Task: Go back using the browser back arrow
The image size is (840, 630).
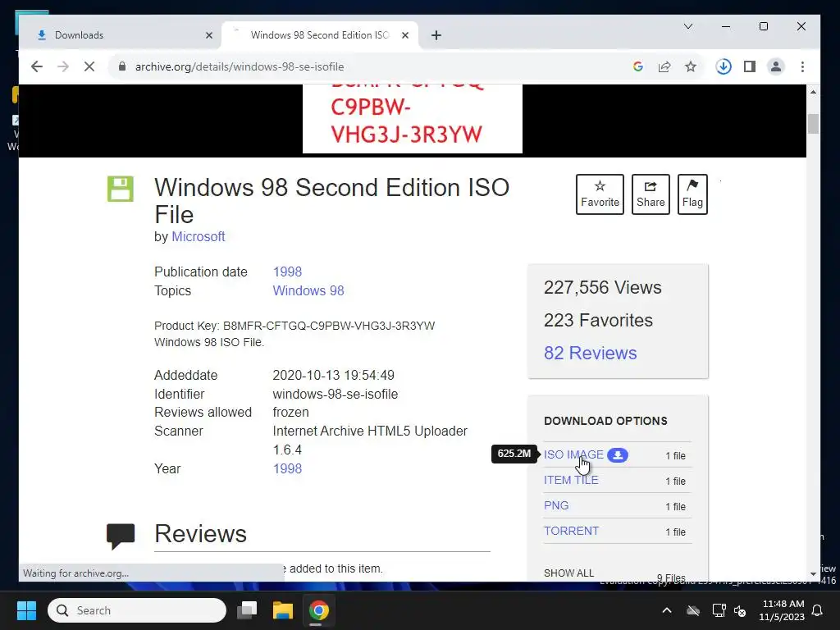Action: (x=36, y=66)
